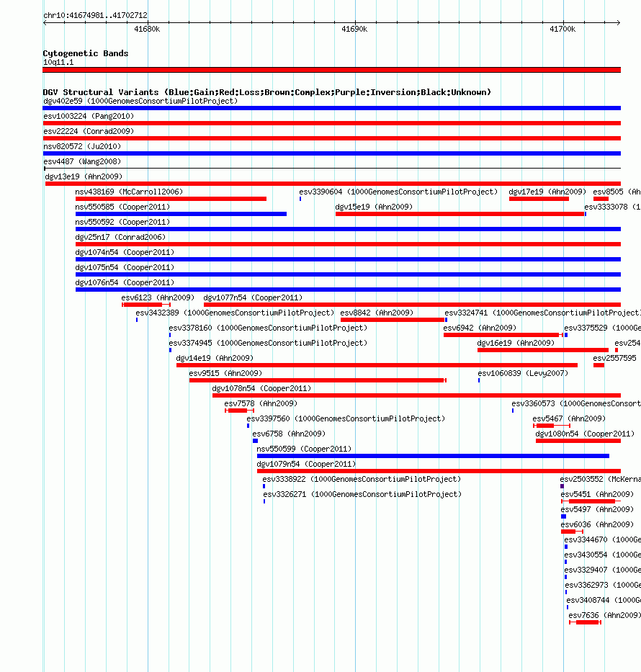641x672 pixels.
Task: Select the Cytogenetic Bands track title
Action: click(86, 53)
